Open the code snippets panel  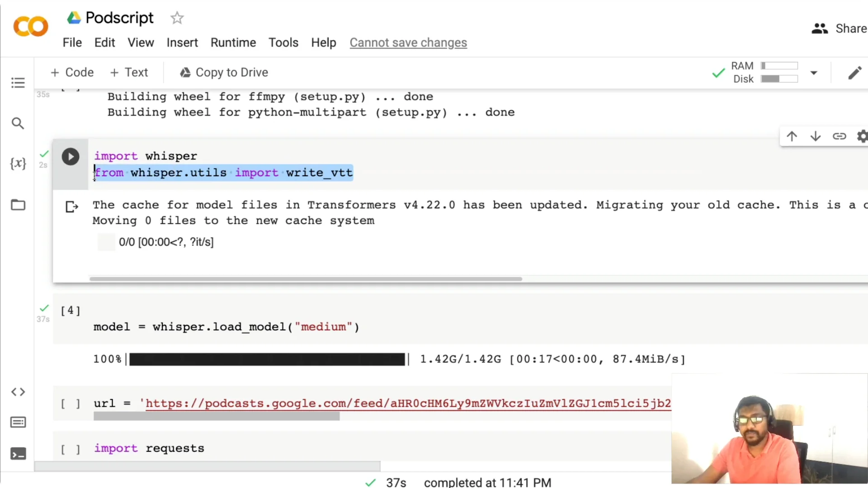18,392
